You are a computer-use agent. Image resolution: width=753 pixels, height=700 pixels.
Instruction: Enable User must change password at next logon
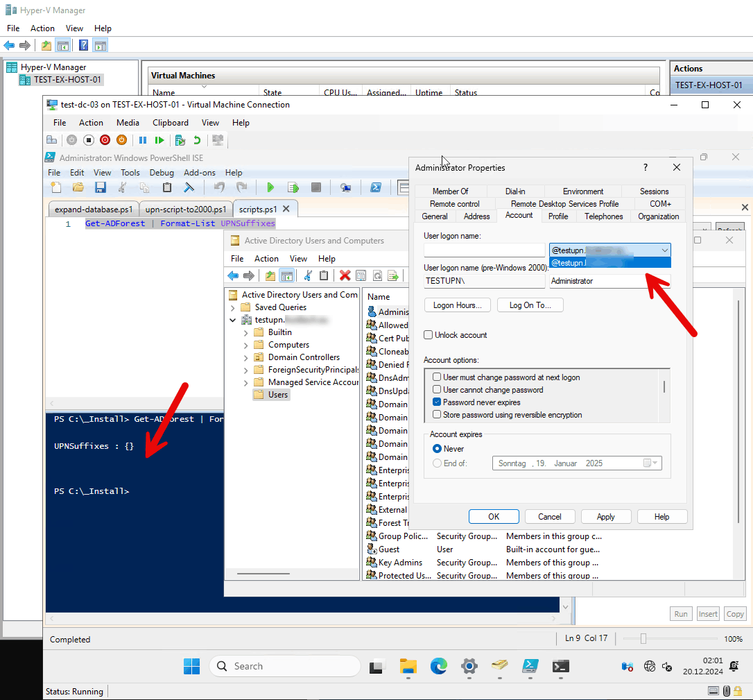pos(437,377)
